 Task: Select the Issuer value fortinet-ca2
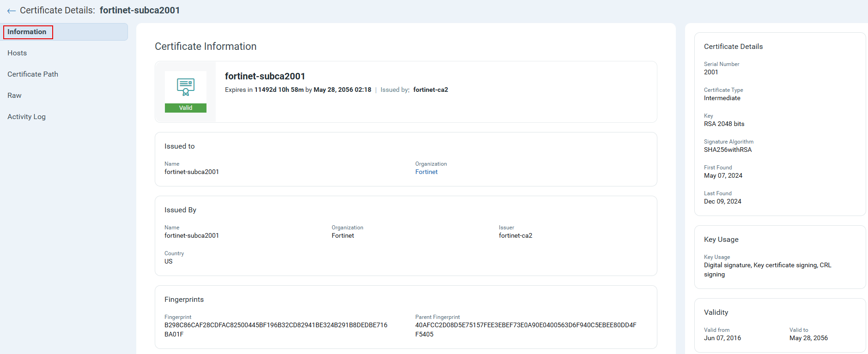click(x=516, y=235)
